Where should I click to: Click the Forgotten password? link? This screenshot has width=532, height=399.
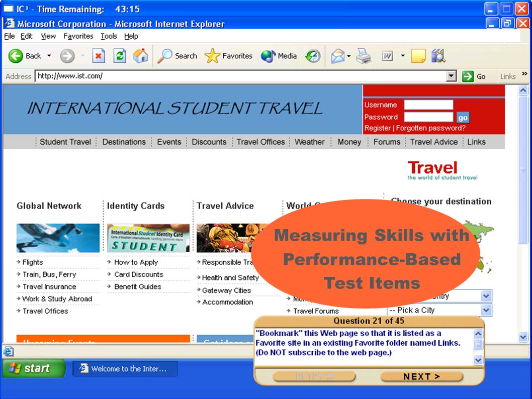(x=431, y=128)
